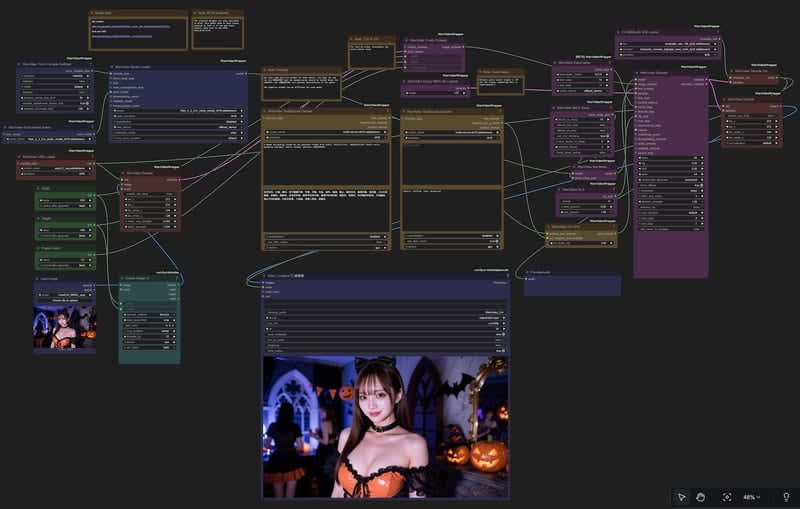Collapse the large purple WanVideo Sampler node
Viewport: 800px width, 509px height.
[638, 72]
